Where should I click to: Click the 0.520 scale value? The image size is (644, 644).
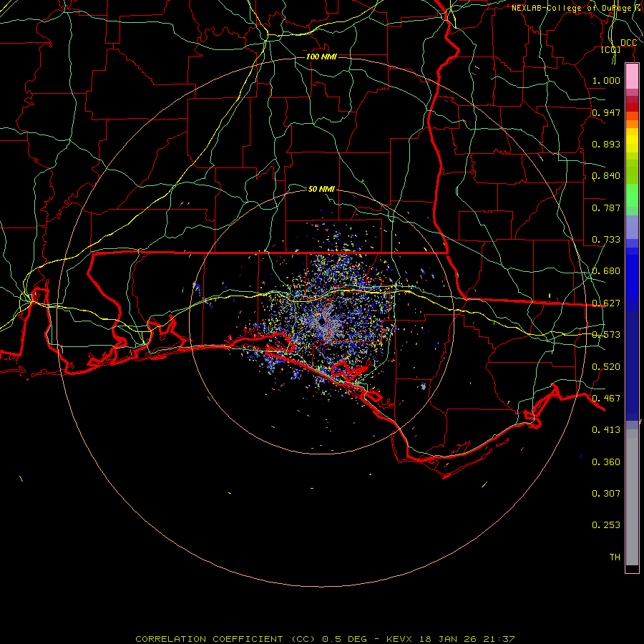point(606,367)
